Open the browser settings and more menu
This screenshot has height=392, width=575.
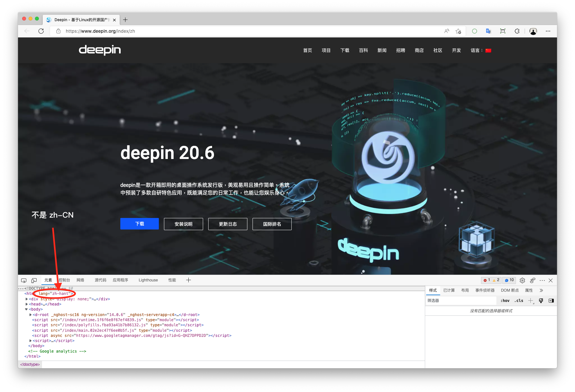point(548,31)
